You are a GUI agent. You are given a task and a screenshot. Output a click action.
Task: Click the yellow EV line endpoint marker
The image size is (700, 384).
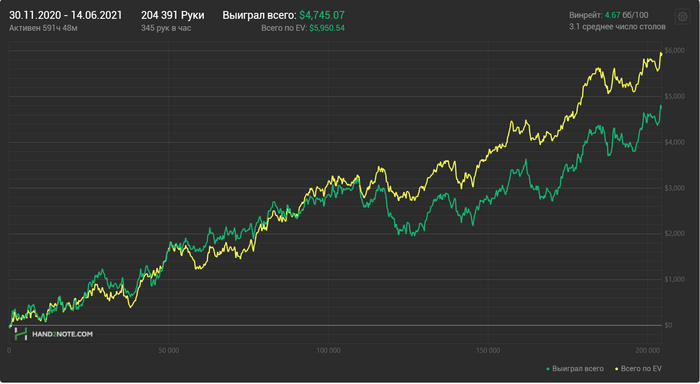661,53
